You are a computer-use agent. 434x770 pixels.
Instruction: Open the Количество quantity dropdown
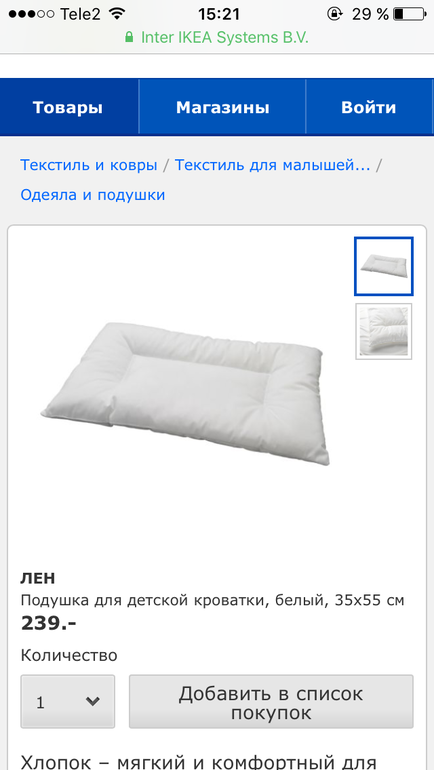[x=68, y=702]
